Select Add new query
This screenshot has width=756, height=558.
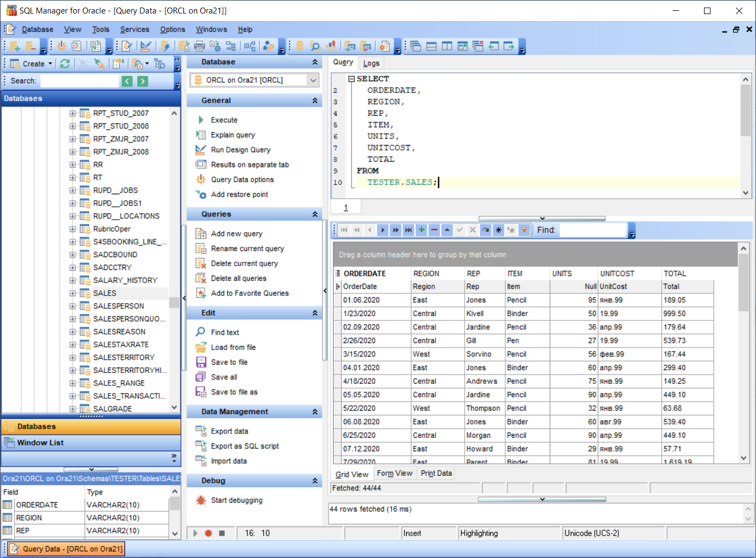(237, 233)
